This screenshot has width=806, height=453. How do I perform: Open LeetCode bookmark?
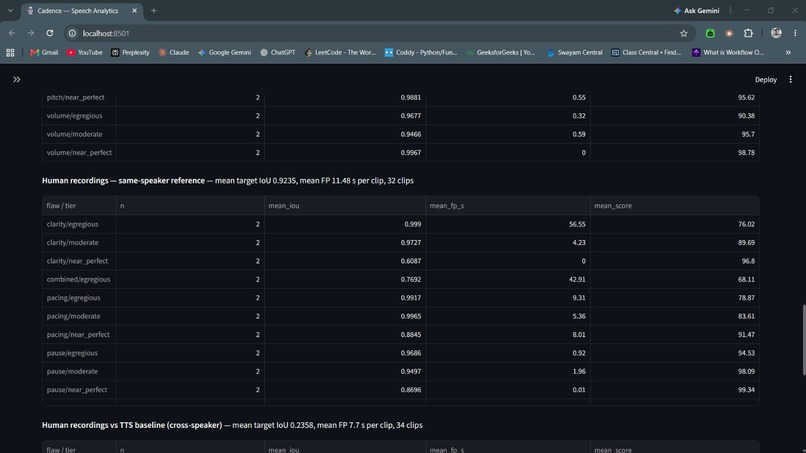click(340, 52)
